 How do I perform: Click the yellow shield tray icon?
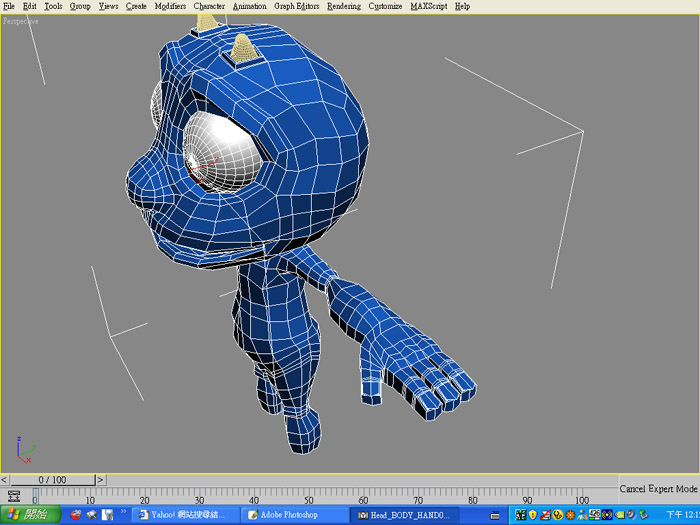pyautogui.click(x=533, y=515)
